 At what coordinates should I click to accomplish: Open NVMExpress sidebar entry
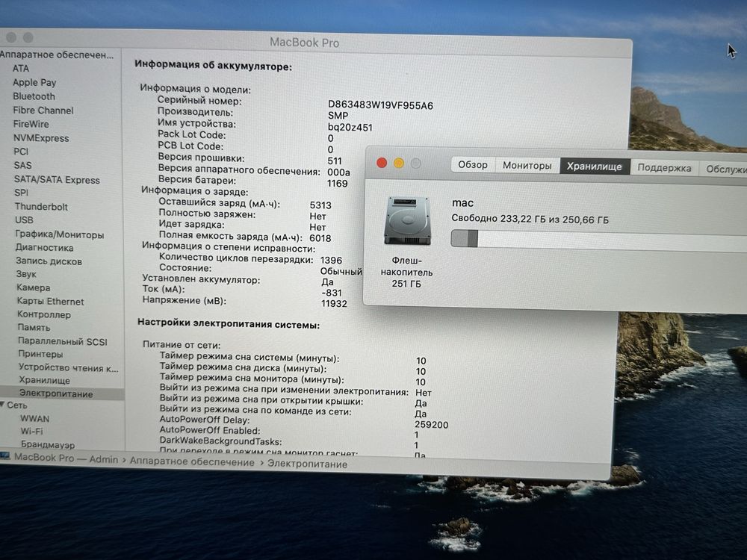41,138
